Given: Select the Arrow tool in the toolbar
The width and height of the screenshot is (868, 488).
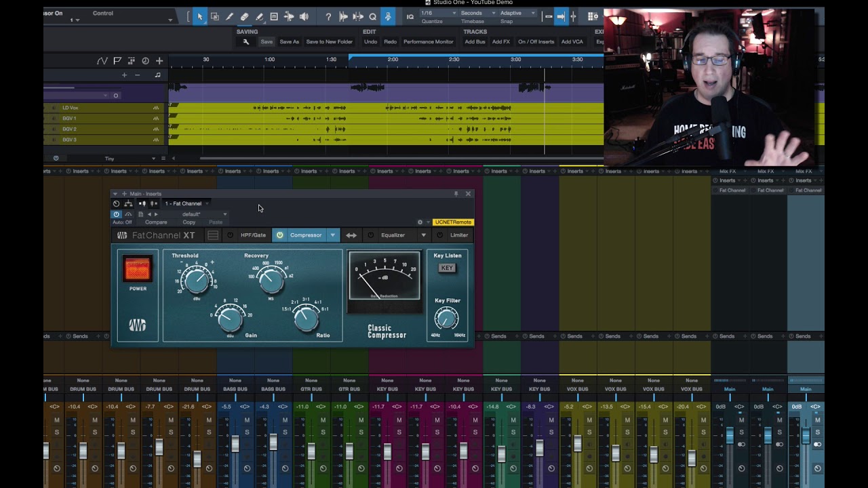Looking at the screenshot, I should click(x=199, y=16).
